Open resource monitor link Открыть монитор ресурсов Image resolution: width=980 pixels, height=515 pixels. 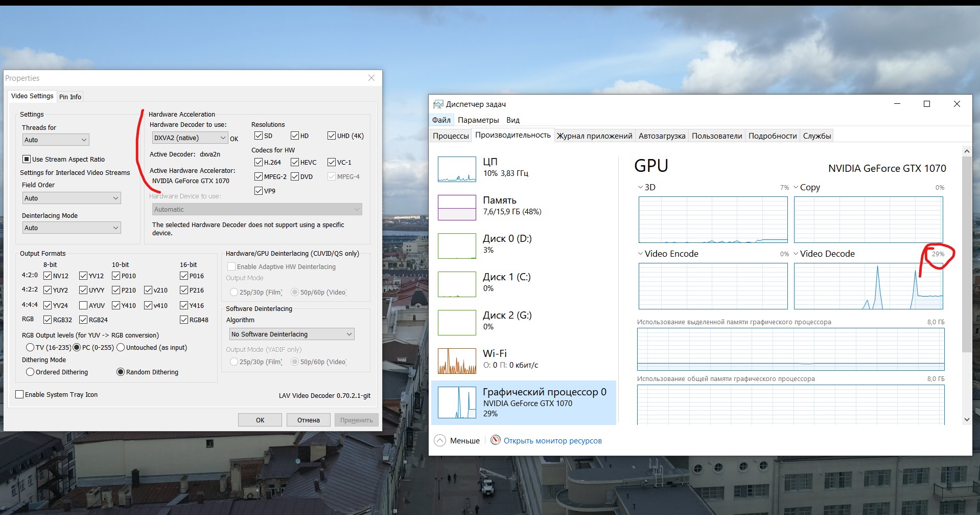553,441
